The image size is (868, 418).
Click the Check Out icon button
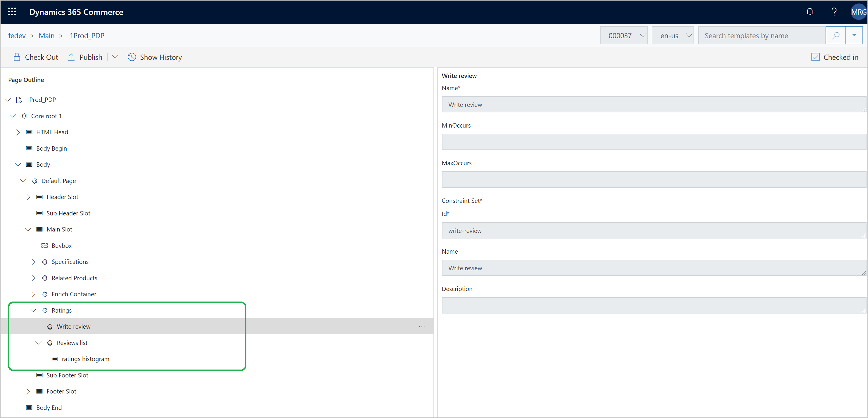16,57
